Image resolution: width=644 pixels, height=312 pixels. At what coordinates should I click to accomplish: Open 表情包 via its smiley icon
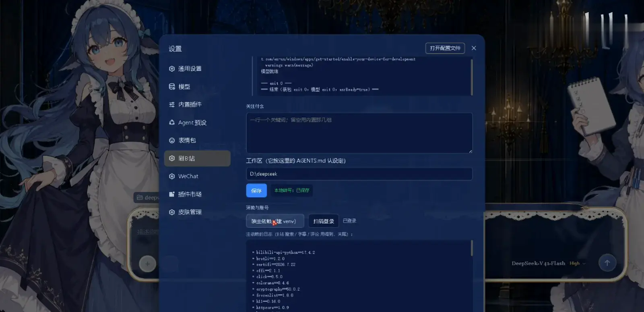click(172, 140)
